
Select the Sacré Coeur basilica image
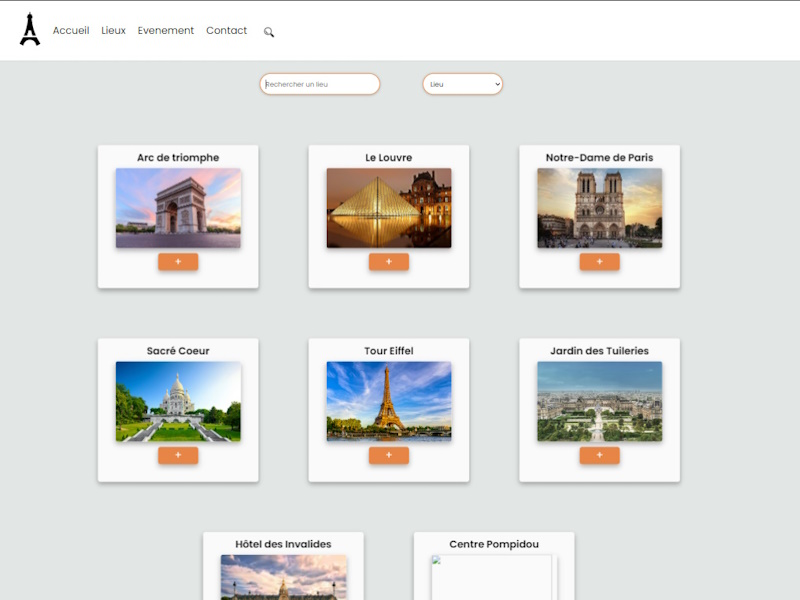pyautogui.click(x=178, y=400)
